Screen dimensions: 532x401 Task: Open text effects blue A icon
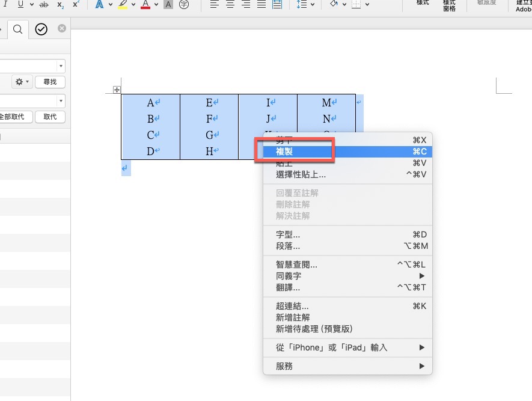point(99,4)
